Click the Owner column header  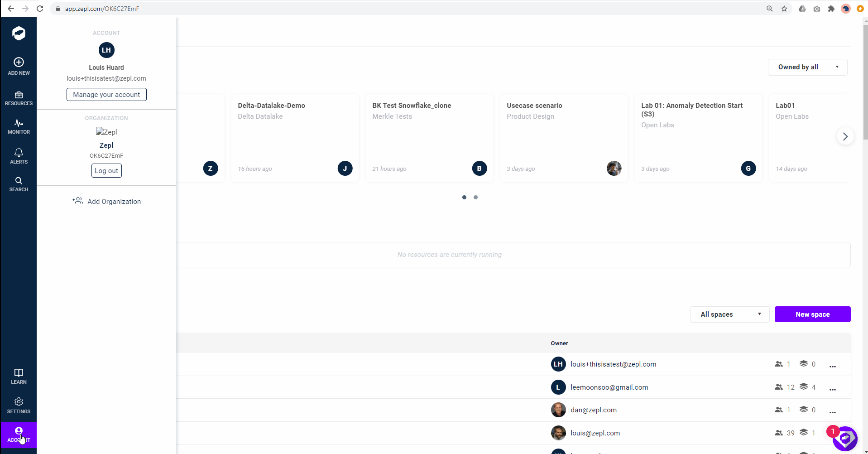[559, 343]
